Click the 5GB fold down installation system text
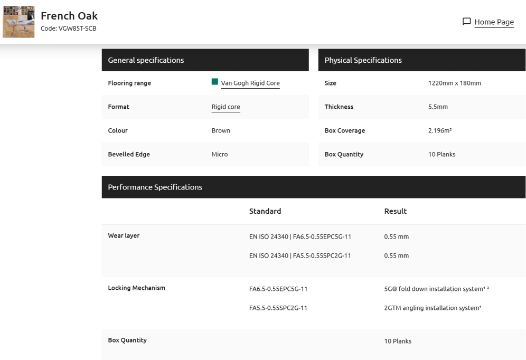The width and height of the screenshot is (526, 360). 436,289
